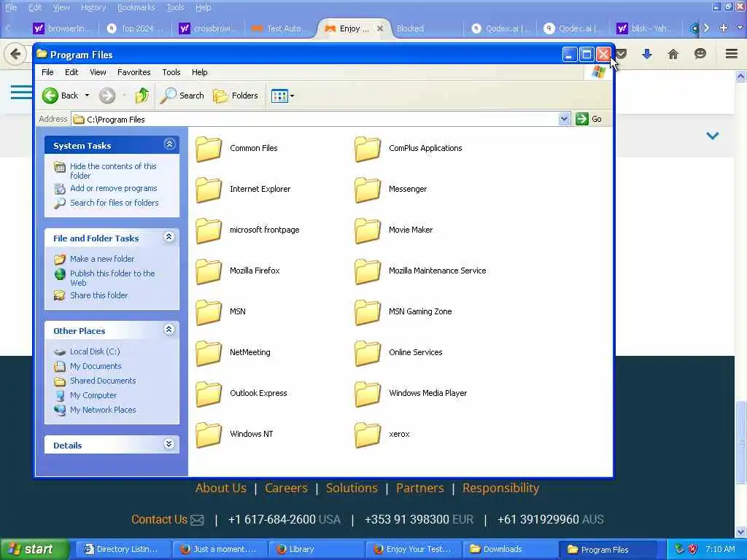Click the Start button on taskbar
747x560 pixels.
(x=34, y=550)
